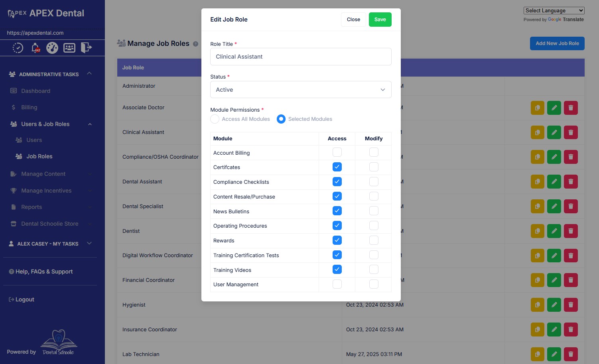The width and height of the screenshot is (599, 364).
Task: Close the Edit Job Role dialog
Action: point(353,20)
